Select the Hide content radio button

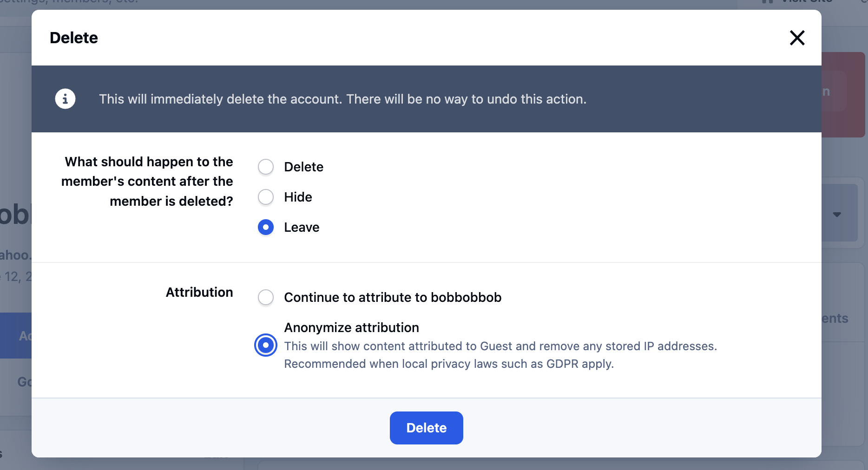click(266, 197)
